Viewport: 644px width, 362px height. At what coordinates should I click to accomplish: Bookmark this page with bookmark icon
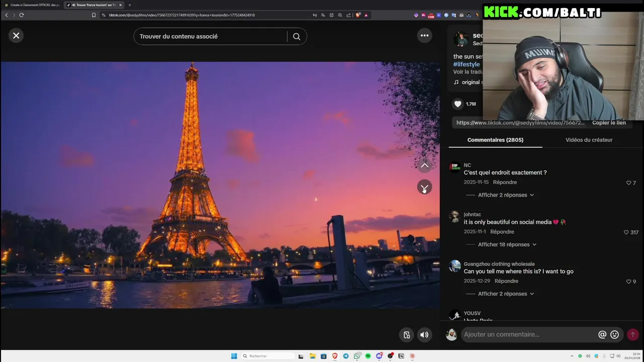[94, 15]
